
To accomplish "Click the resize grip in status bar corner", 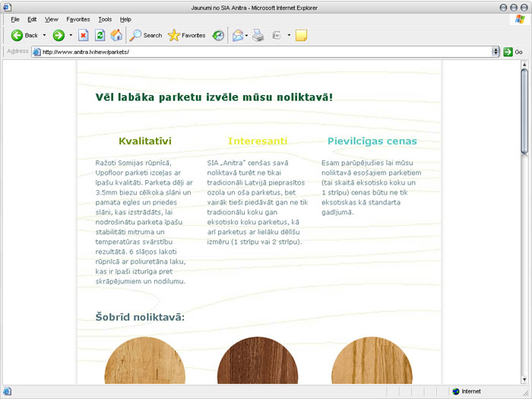I will 527,394.
